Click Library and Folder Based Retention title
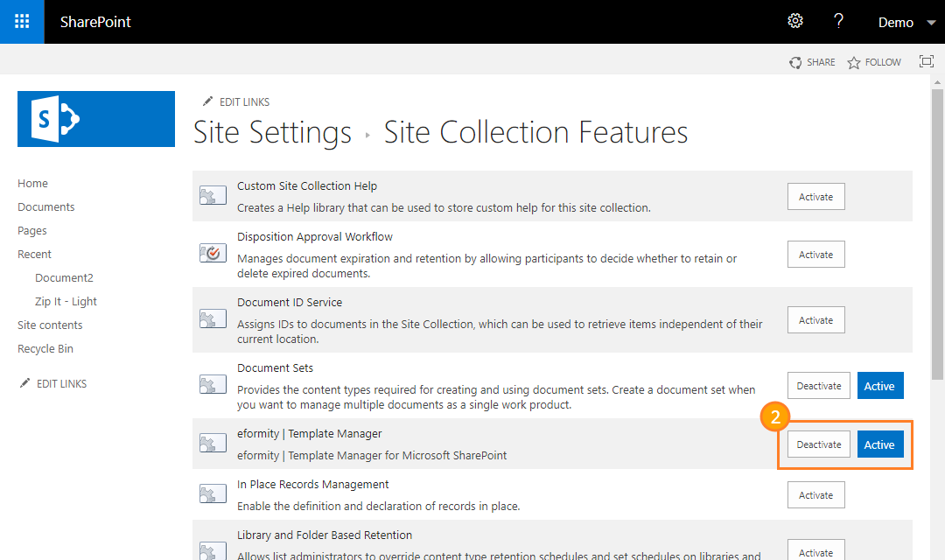 coord(325,535)
